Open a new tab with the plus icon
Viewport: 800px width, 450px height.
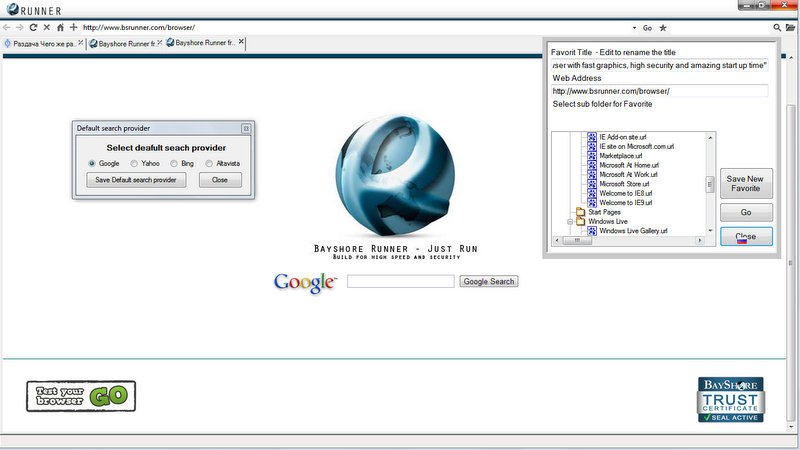tap(73, 27)
